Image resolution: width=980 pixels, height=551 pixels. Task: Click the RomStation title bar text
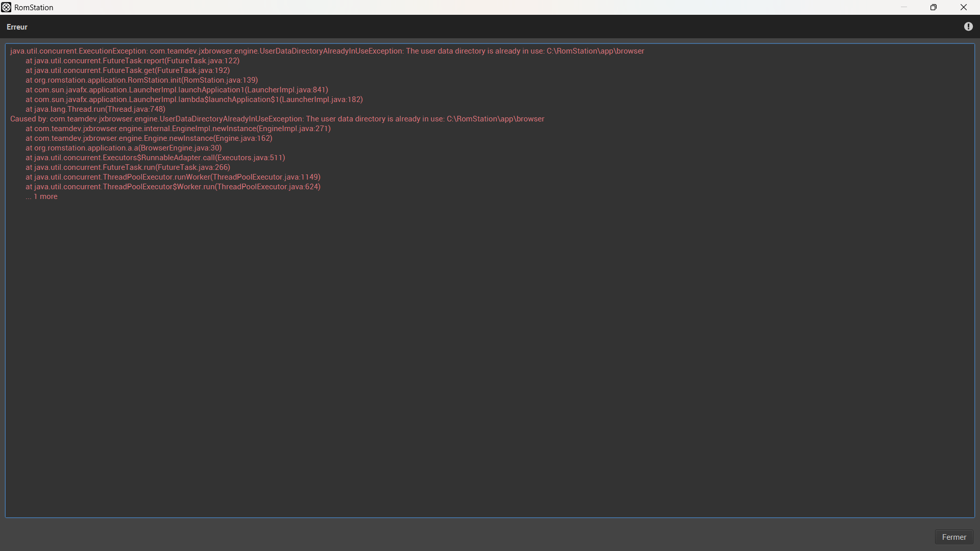pos(34,8)
